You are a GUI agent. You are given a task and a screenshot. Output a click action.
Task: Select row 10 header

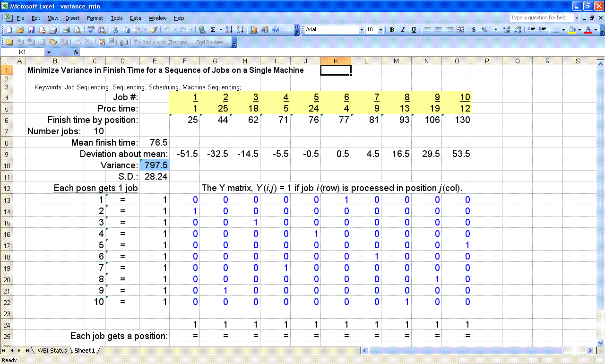[7, 165]
